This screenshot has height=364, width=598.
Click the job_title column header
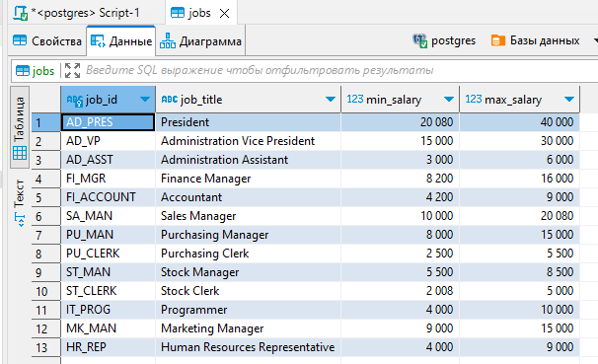(248, 100)
